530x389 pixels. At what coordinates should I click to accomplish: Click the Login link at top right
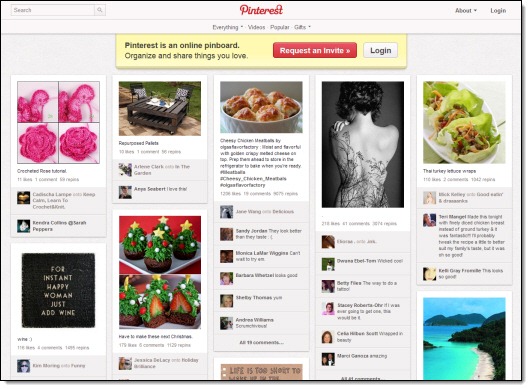[x=498, y=10]
